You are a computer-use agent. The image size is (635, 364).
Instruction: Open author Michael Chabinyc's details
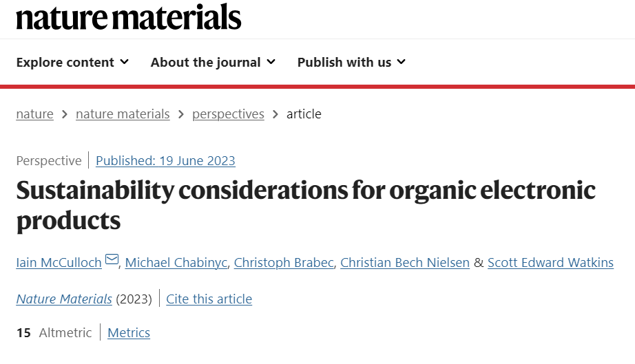pos(176,262)
